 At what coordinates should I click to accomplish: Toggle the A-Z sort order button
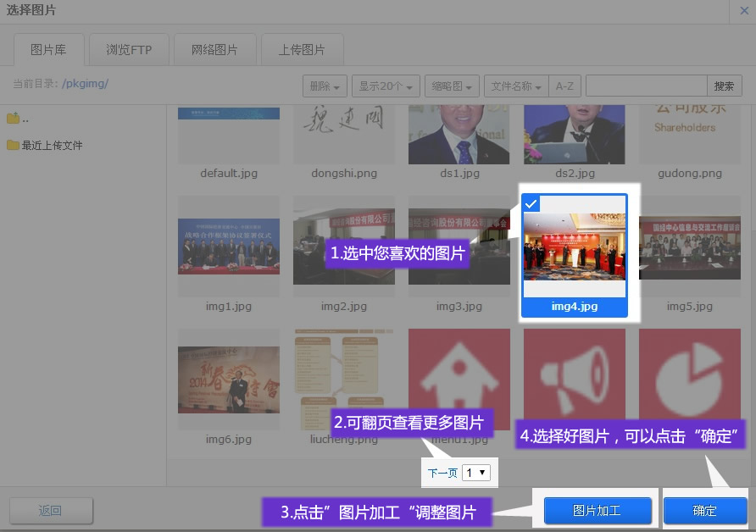(564, 86)
